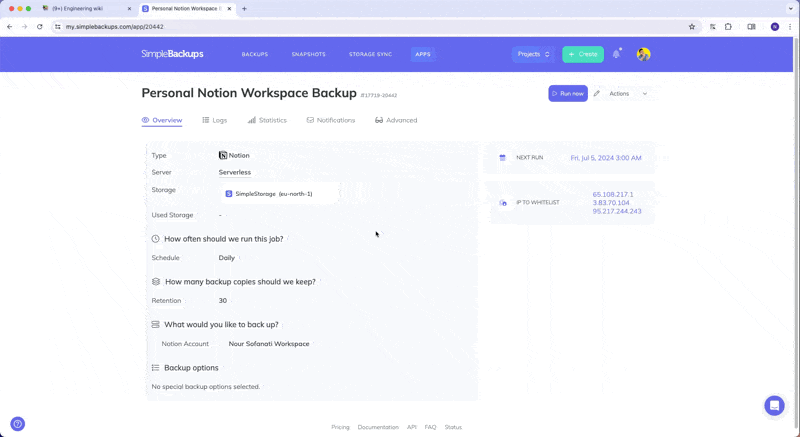
Task: Click the Backup options list icon
Action: click(156, 368)
